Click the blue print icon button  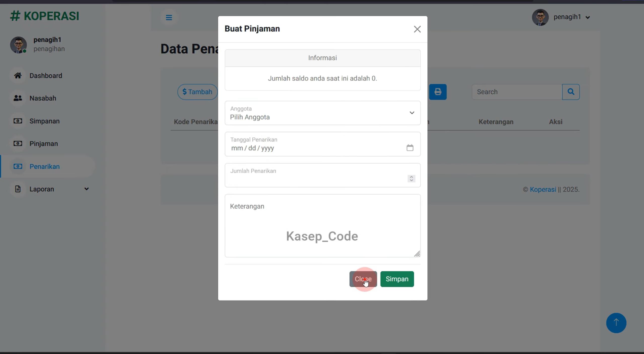438,92
